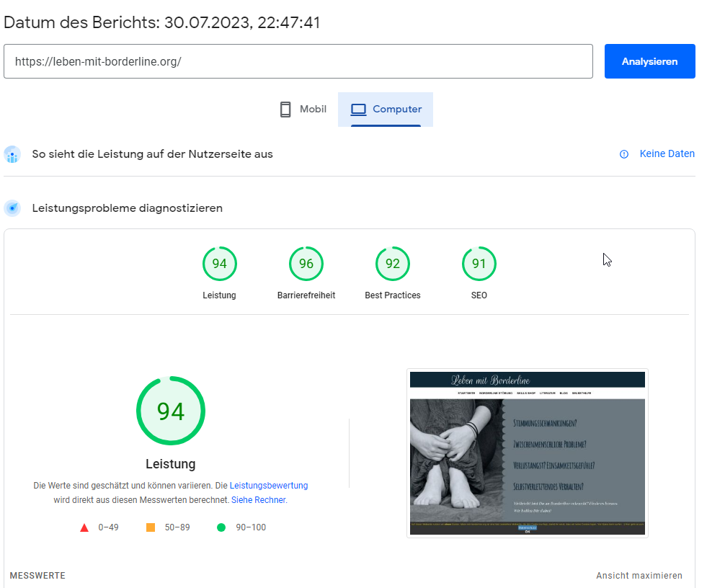Screen dimensions: 707x588
Task: Select the Best Practices score 92 gauge
Action: point(392,264)
